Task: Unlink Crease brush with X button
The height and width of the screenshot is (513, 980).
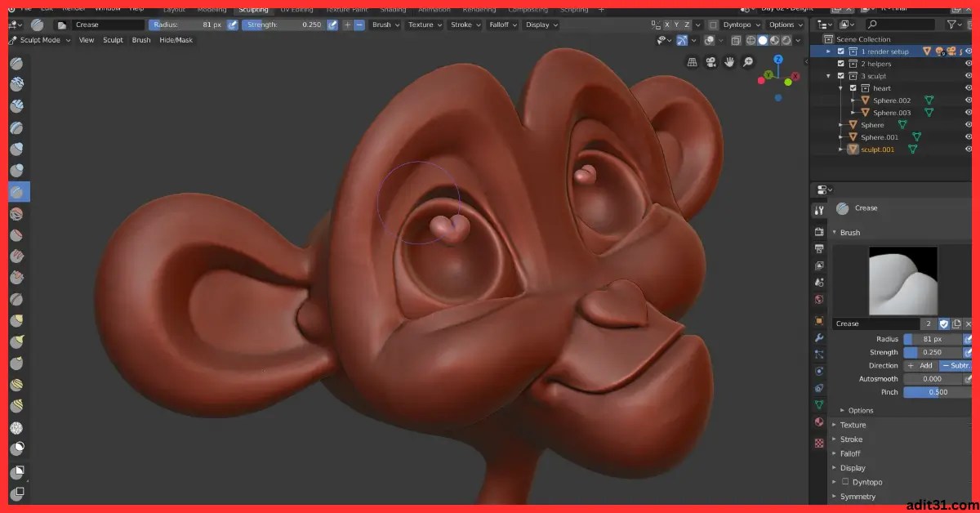Action: pyautogui.click(x=969, y=323)
